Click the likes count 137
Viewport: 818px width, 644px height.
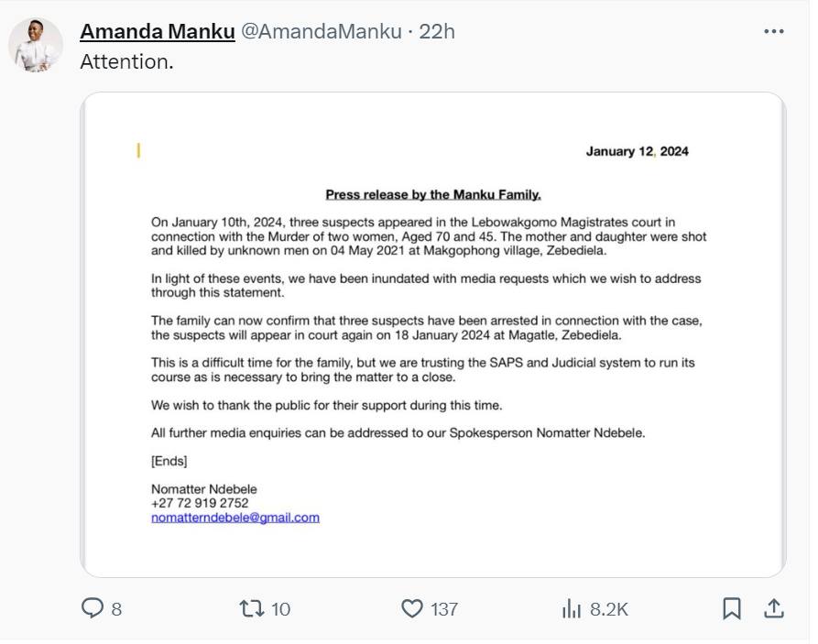444,609
